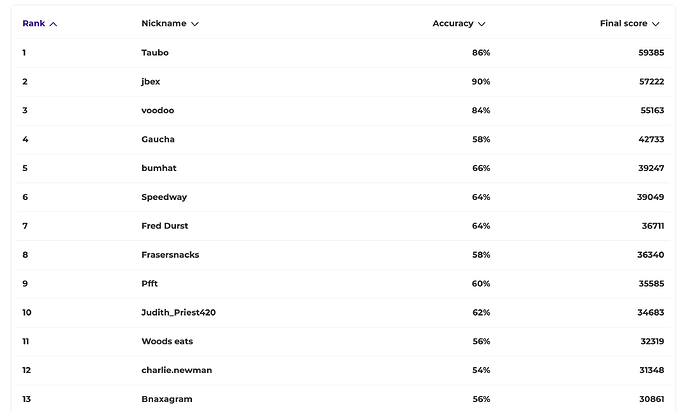This screenshot has width=690, height=412.
Task: Select Fred Durst row
Action: [343, 226]
